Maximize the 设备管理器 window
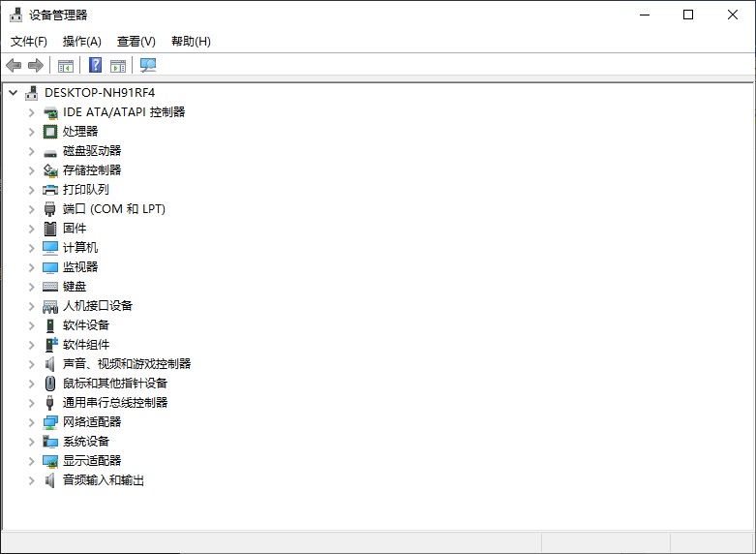Viewport: 756px width, 554px height. [x=688, y=15]
